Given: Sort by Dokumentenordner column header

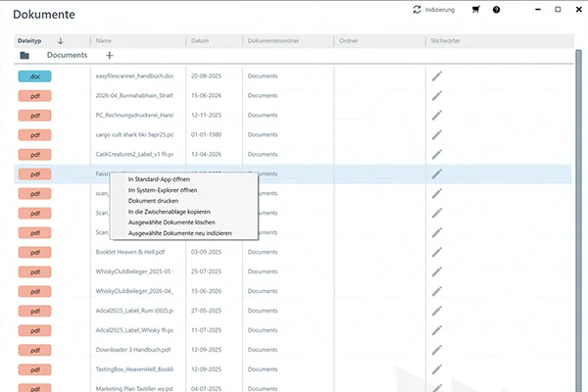Looking at the screenshot, I should 273,41.
